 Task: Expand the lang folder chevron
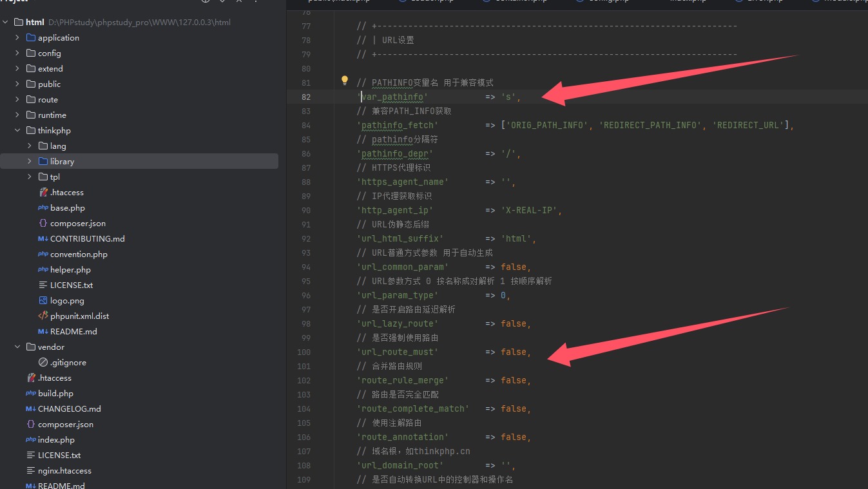[x=30, y=146]
